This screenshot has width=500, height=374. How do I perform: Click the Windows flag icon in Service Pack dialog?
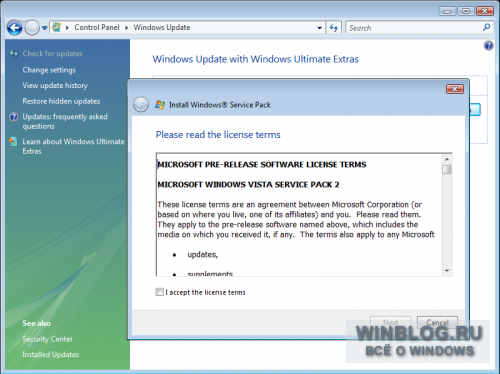point(160,105)
